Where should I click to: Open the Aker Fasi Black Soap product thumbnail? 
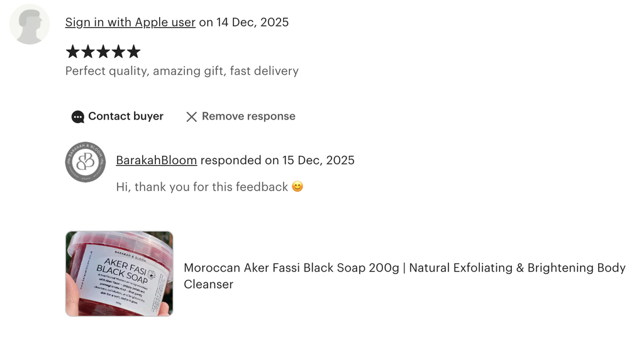(119, 273)
